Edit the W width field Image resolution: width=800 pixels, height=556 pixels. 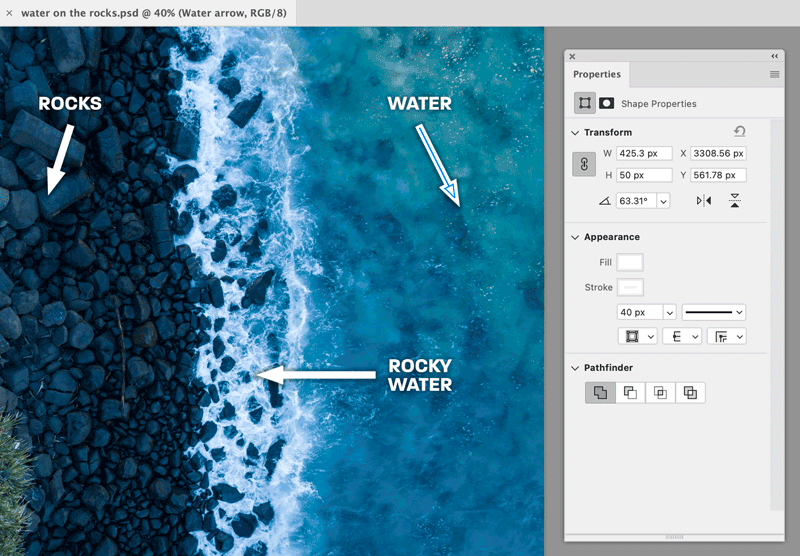point(644,154)
